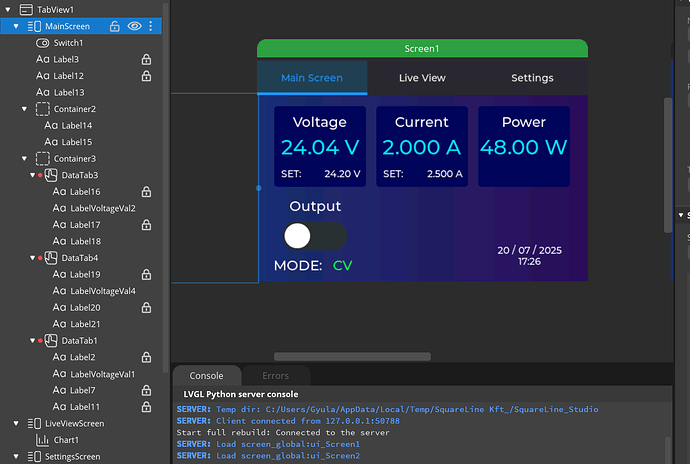This screenshot has width=690, height=464.
Task: Click the 'Load screen_global:ui_Screen1' console line
Action: coord(268,444)
